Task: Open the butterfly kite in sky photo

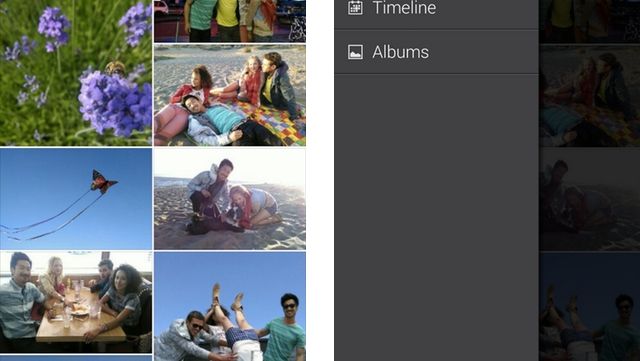Action: click(x=76, y=198)
